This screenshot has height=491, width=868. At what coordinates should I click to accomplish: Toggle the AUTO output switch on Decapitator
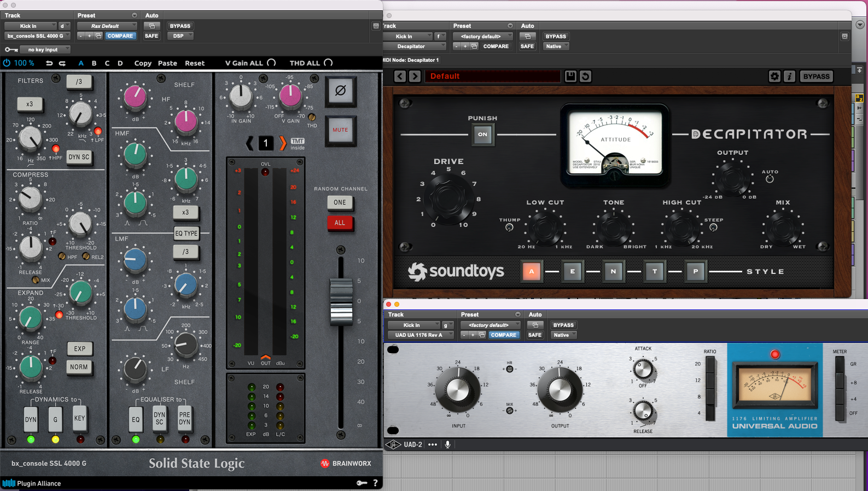[770, 179]
